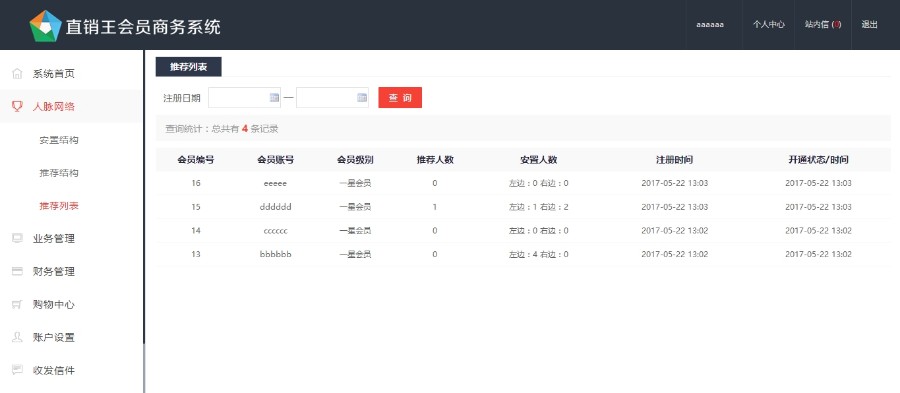
Task: Click 退出 to log out
Action: click(869, 25)
